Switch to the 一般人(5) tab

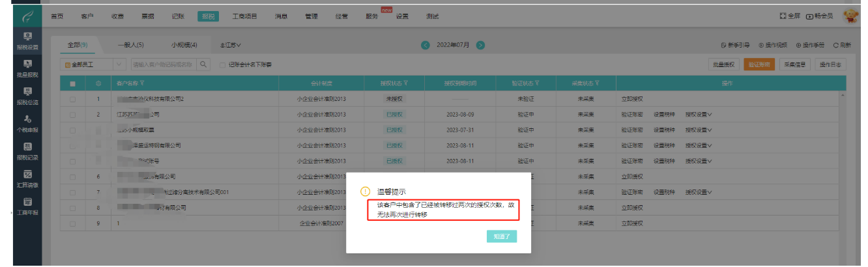(130, 45)
